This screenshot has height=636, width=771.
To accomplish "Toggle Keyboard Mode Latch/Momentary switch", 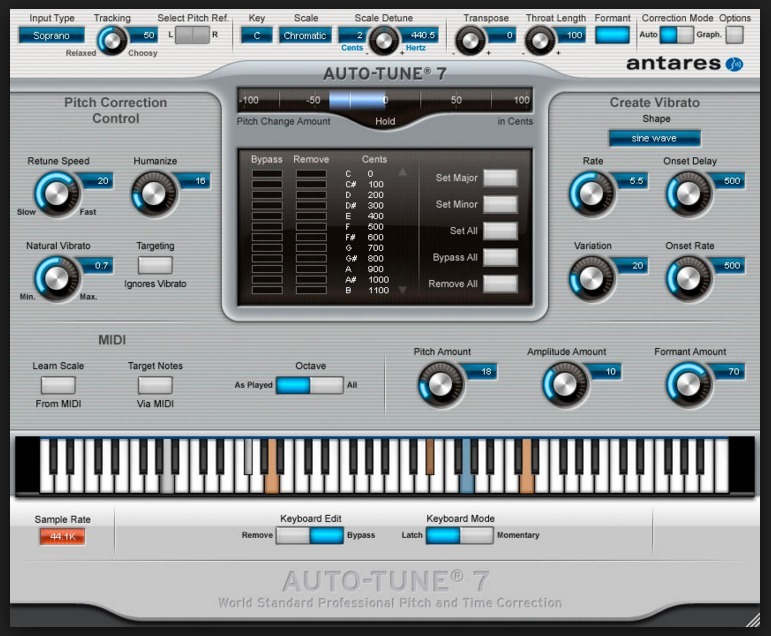I will click(x=460, y=535).
